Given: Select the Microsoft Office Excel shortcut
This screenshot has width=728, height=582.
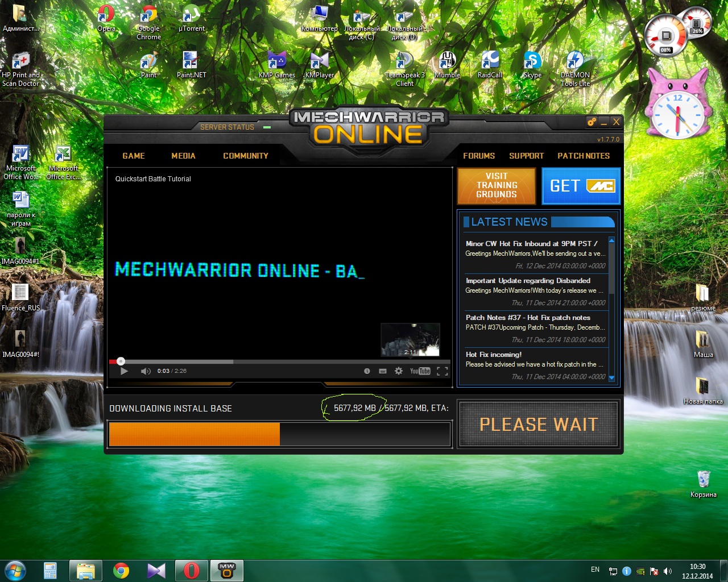Looking at the screenshot, I should coord(63,162).
